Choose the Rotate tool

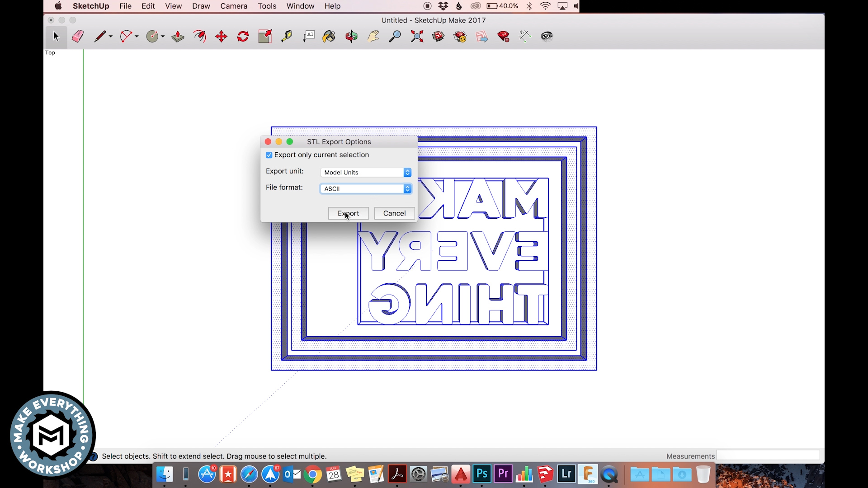243,36
